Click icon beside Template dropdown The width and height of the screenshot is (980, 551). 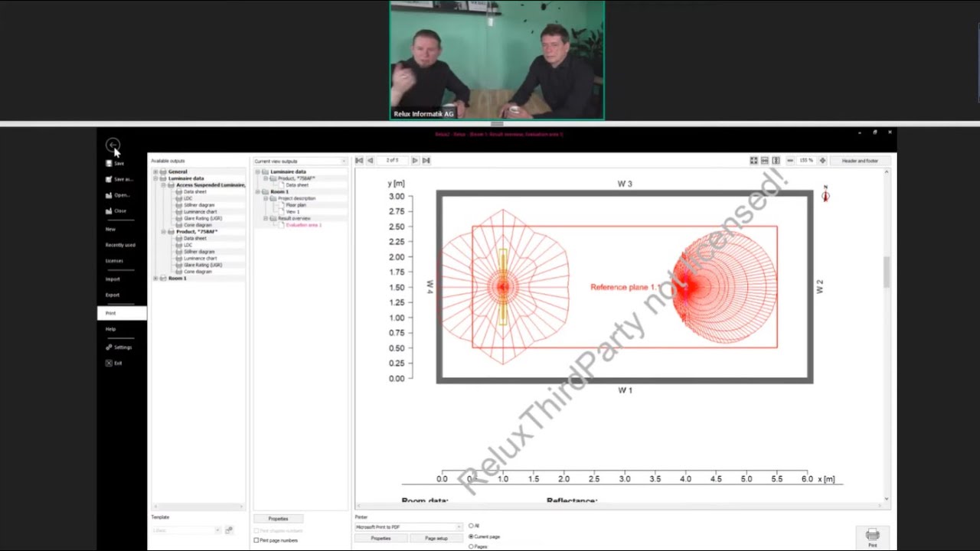(x=228, y=530)
